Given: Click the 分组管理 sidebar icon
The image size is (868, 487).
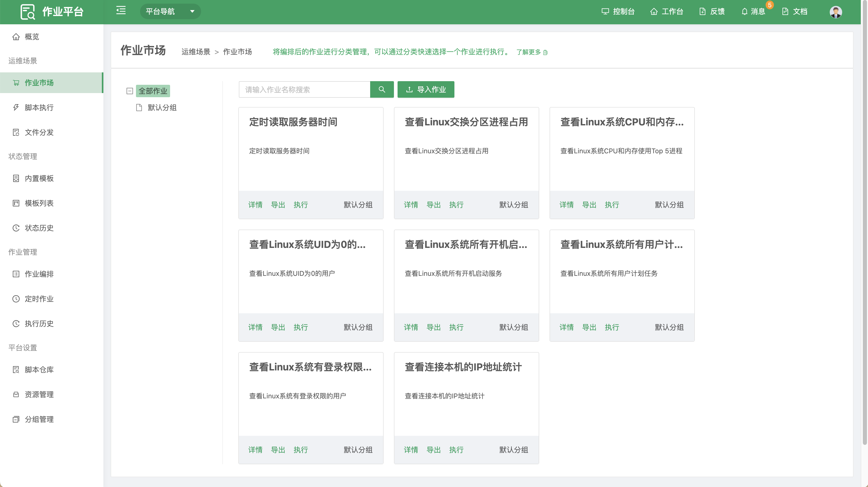Looking at the screenshot, I should coord(16,420).
